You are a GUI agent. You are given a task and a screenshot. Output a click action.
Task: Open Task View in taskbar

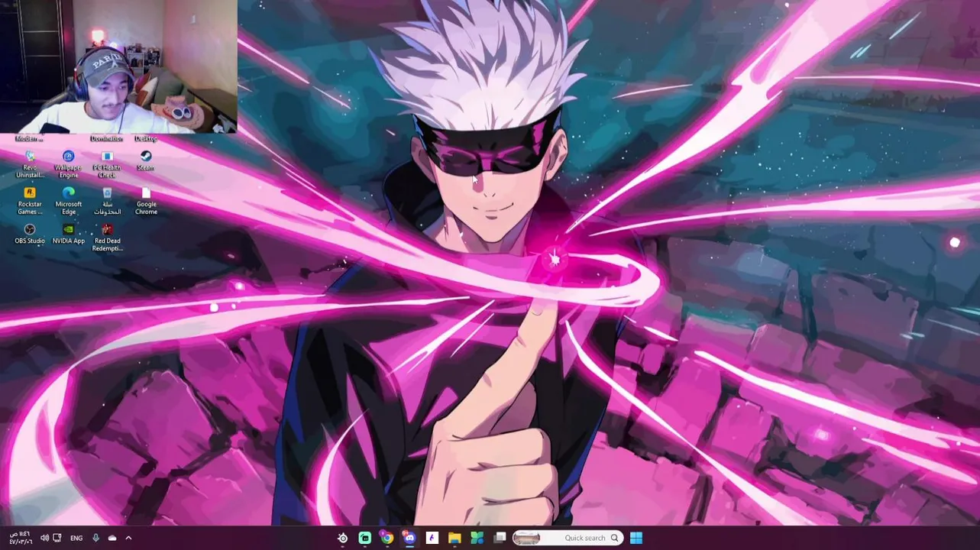click(x=500, y=538)
